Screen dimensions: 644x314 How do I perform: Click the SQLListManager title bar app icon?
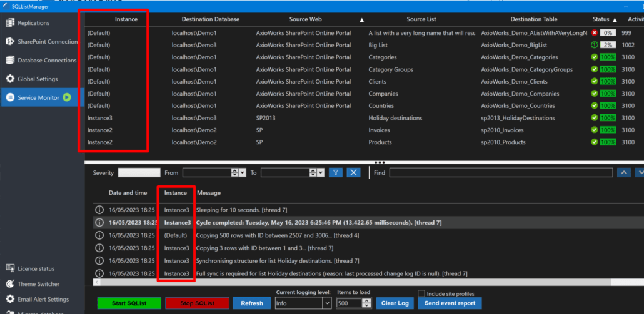(6, 6)
